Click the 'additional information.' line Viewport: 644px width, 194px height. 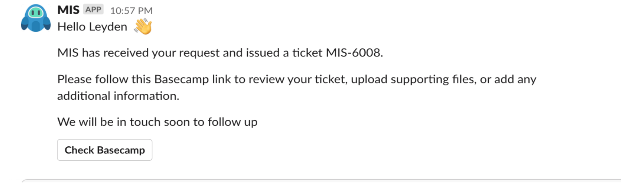(x=118, y=96)
